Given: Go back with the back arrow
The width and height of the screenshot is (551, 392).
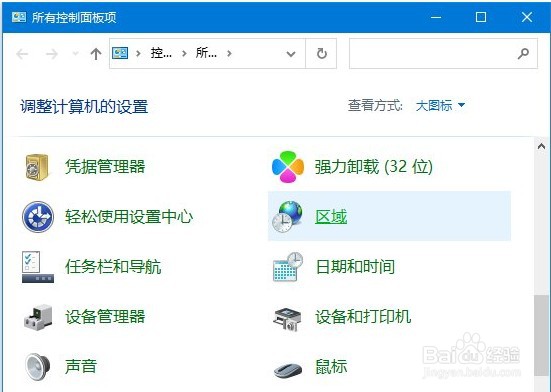Looking at the screenshot, I should coord(22,54).
